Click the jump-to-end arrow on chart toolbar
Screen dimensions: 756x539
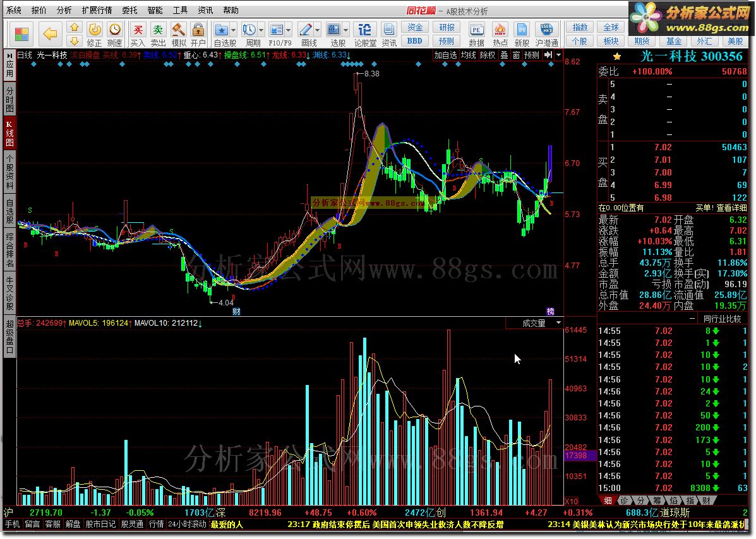pos(548,55)
